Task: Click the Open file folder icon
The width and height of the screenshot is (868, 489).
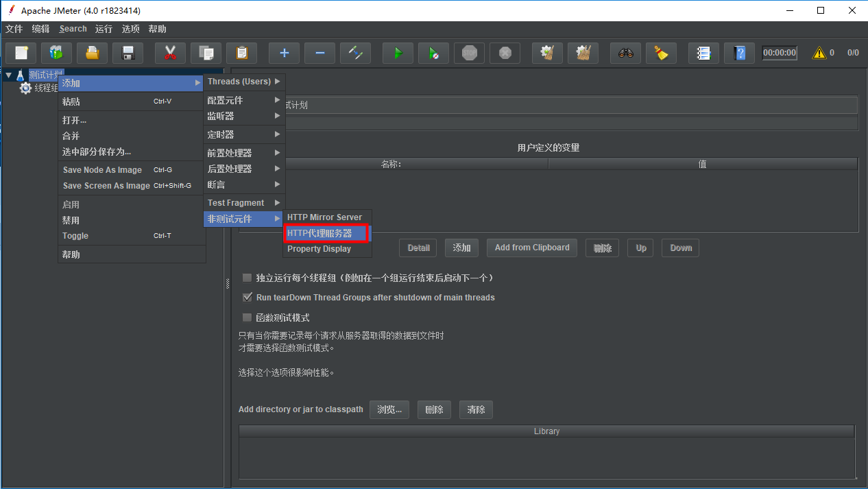Action: [93, 53]
